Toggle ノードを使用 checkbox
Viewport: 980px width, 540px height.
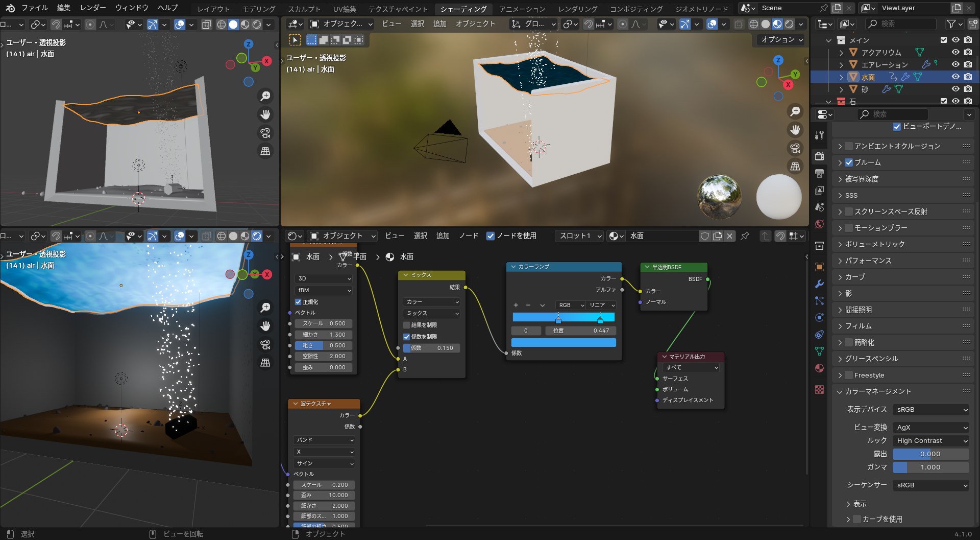(x=491, y=236)
